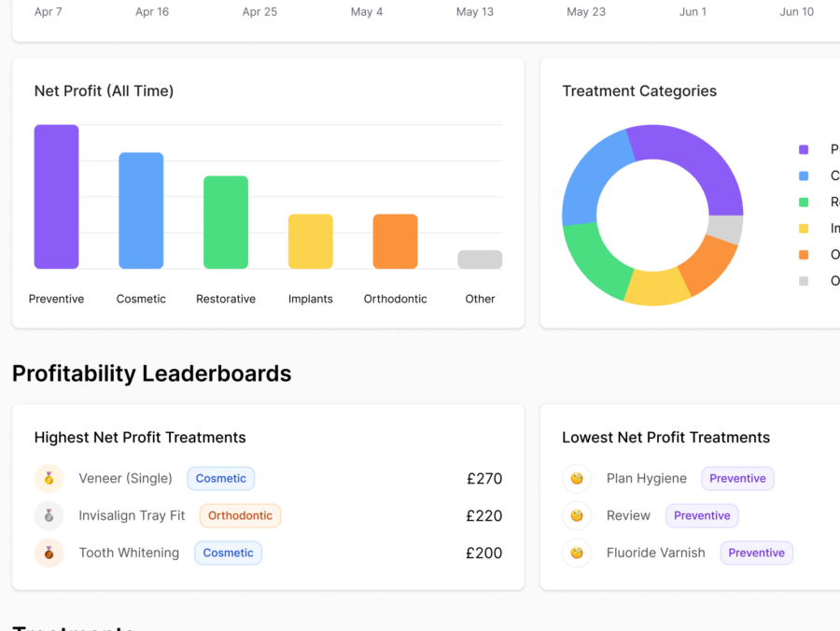Click the Jun 10 date label
This screenshot has height=631, width=840.
pos(797,12)
